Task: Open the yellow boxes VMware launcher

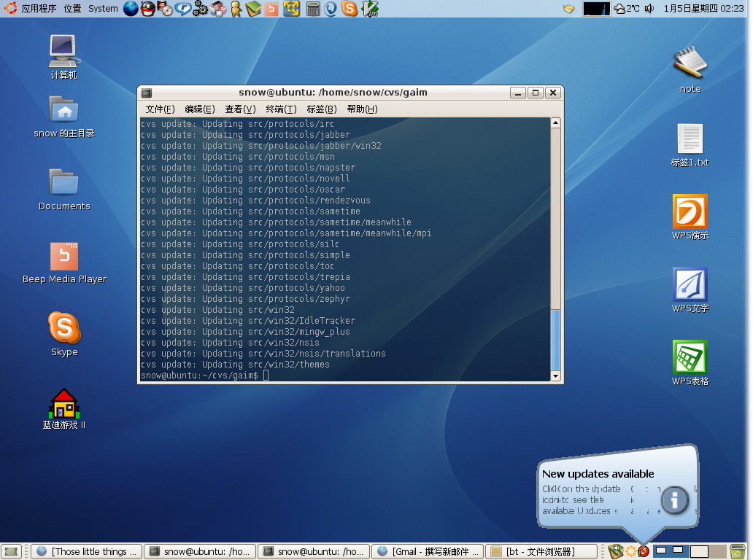Action: pyautogui.click(x=291, y=9)
